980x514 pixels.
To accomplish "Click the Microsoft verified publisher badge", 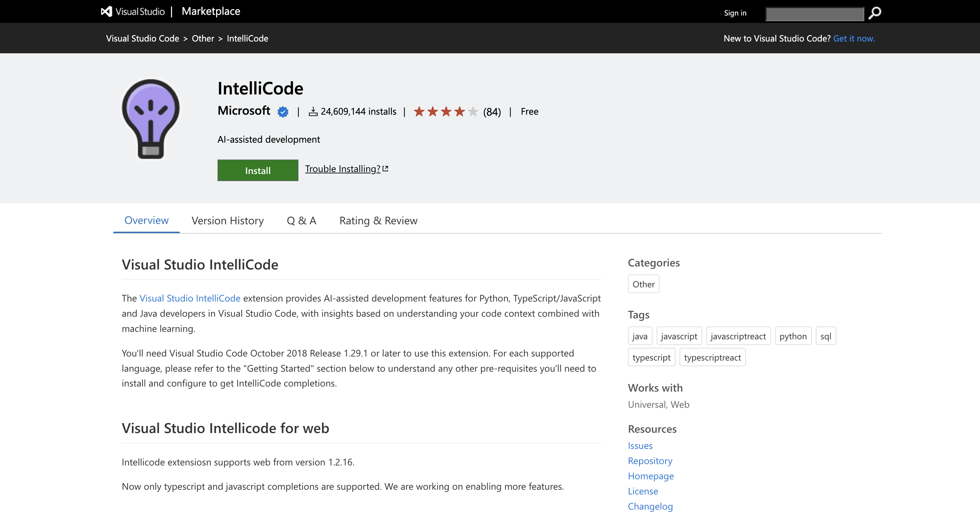I will tap(283, 112).
